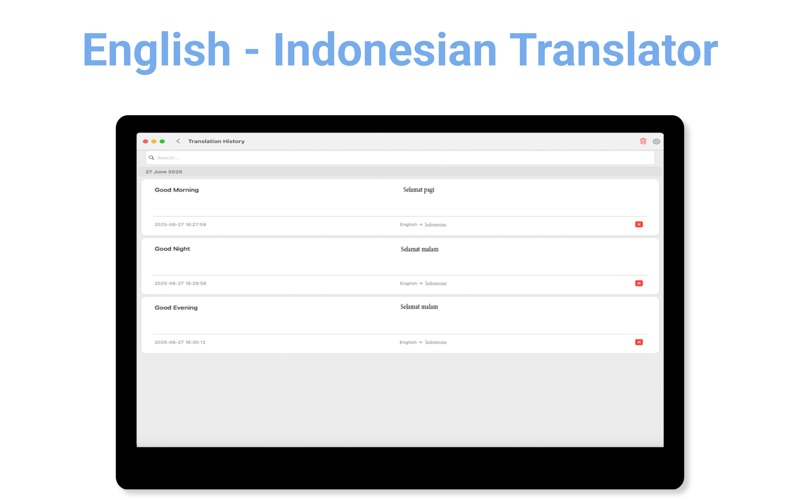Click timestamp 2025-06-27 16:30:12
Viewport: 800px width, 500px height.
180,342
